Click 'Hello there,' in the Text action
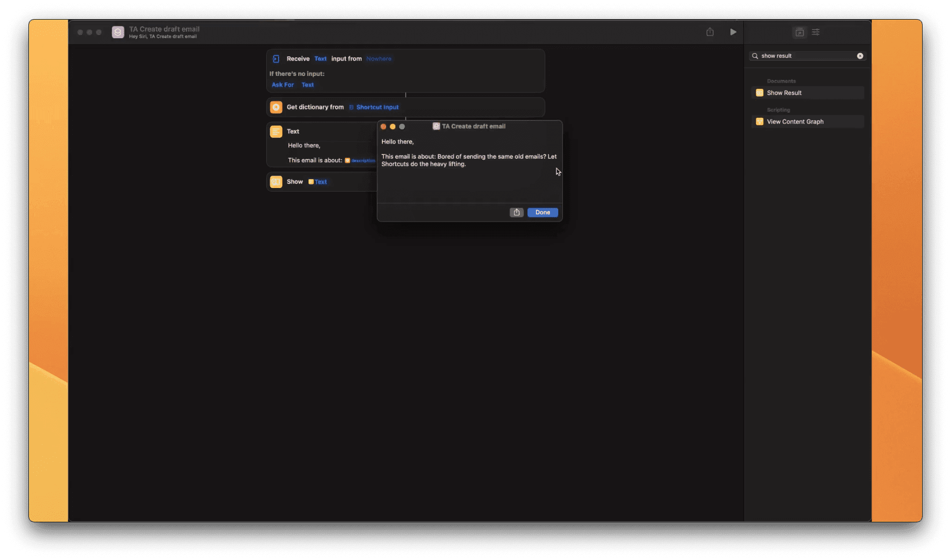Viewport: 951px width, 560px height. [x=304, y=146]
